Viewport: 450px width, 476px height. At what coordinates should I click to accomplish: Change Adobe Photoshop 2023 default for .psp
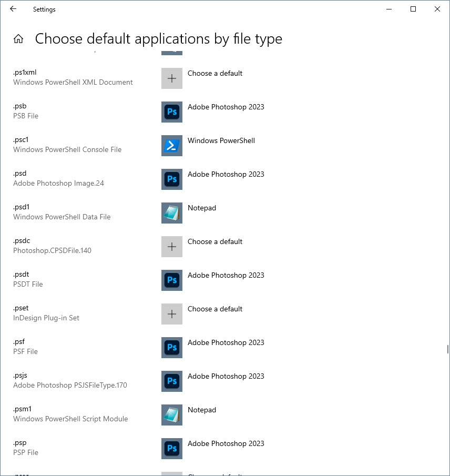coord(226,444)
